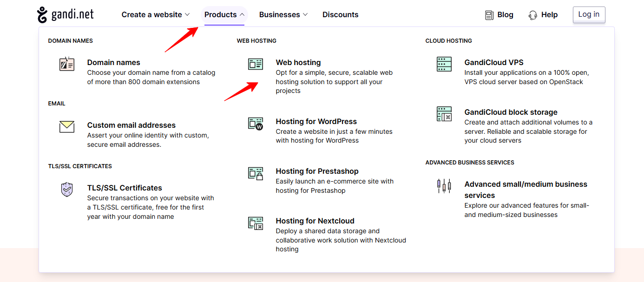Click 'Secure transactions on your website' text
The width and height of the screenshot is (644, 282).
tap(151, 207)
